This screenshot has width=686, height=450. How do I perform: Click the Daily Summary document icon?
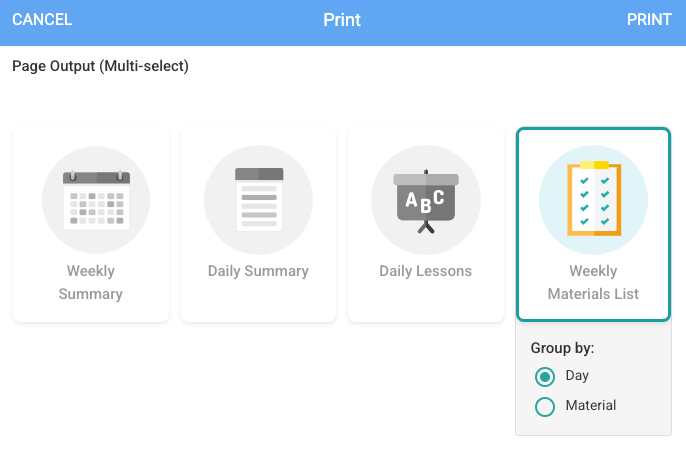coord(258,199)
